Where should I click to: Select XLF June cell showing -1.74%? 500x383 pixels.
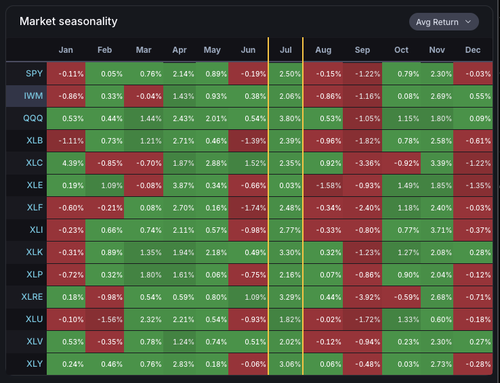[x=248, y=208]
